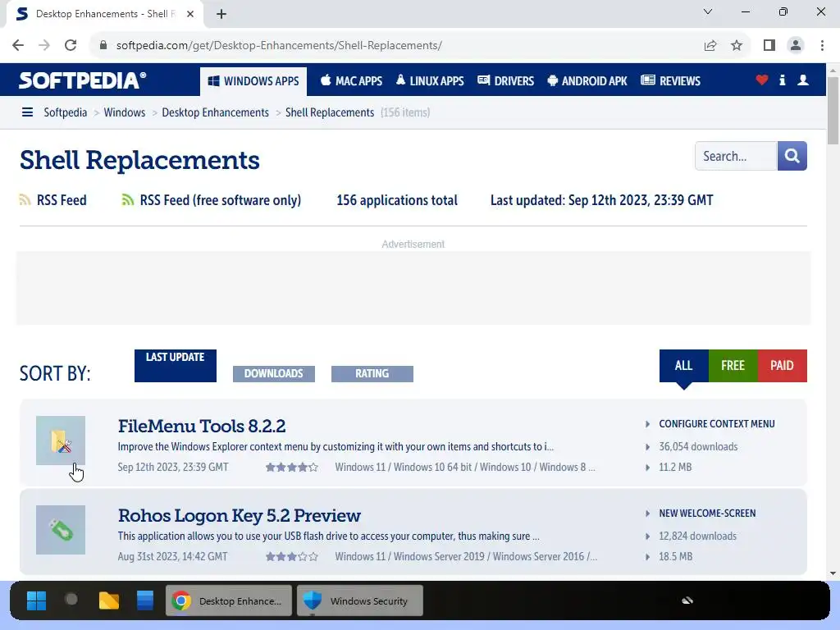Click Desktop Enhancements breadcrumb link
This screenshot has height=630, width=840.
pos(216,112)
